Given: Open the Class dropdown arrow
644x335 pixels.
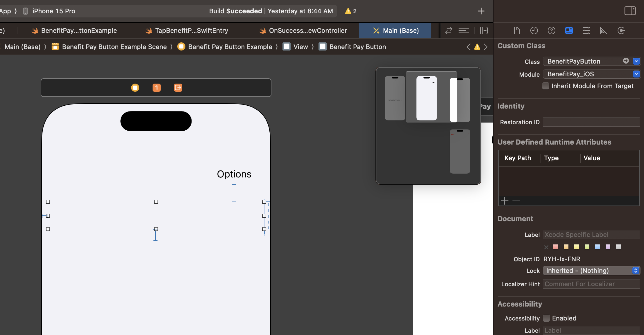Looking at the screenshot, I should [x=636, y=61].
